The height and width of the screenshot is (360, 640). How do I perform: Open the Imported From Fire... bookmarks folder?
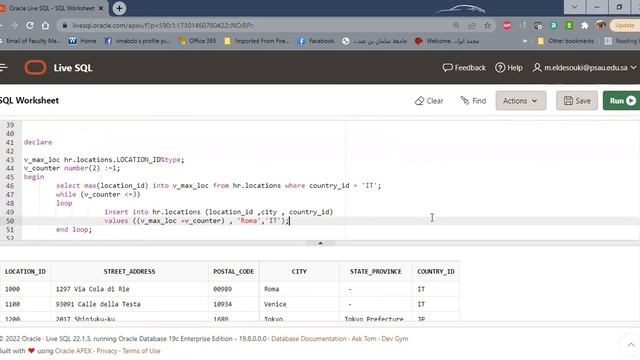(257, 41)
